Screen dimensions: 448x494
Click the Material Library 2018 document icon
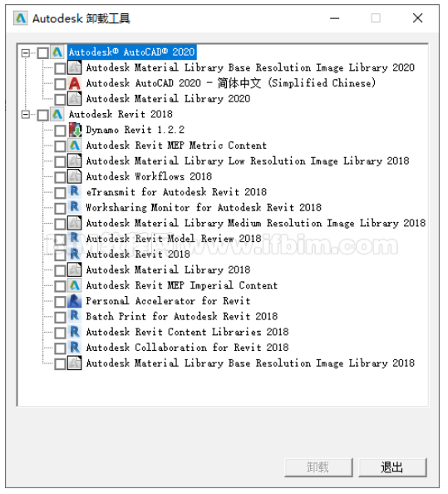pos(75,270)
